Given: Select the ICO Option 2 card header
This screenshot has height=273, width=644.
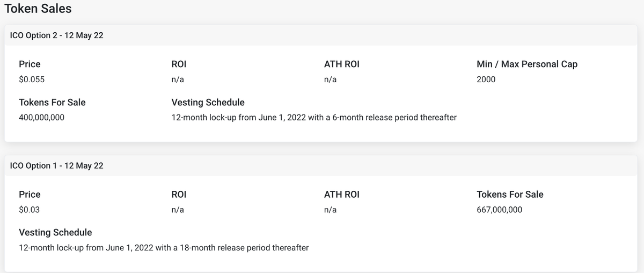Looking at the screenshot, I should coord(56,35).
